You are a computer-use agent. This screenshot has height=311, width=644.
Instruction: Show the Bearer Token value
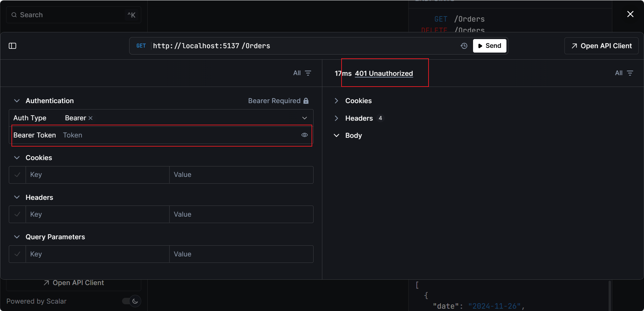click(x=304, y=135)
